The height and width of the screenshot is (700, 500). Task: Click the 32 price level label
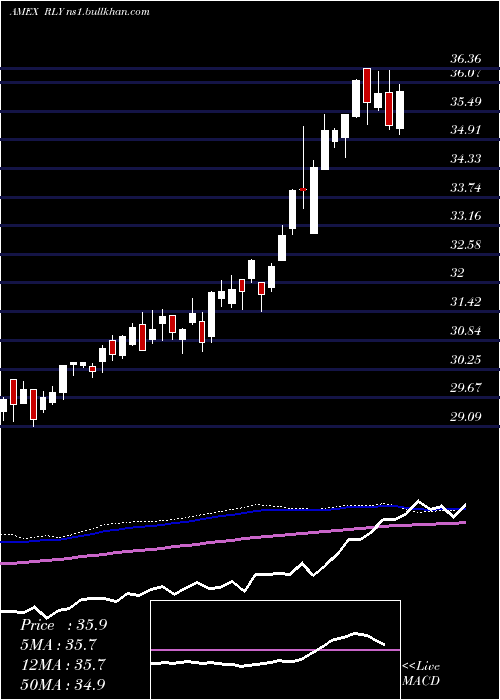click(x=458, y=273)
